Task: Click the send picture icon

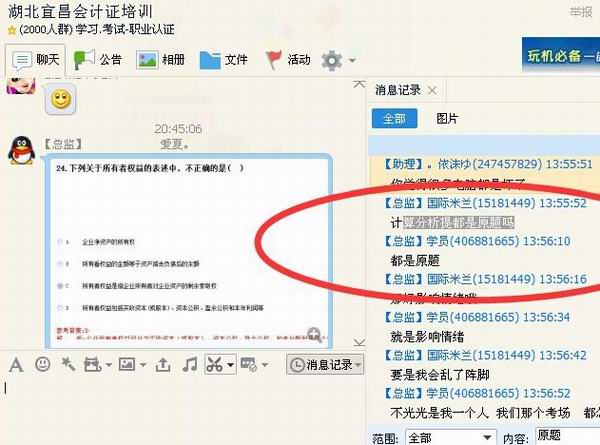Action: (127, 364)
